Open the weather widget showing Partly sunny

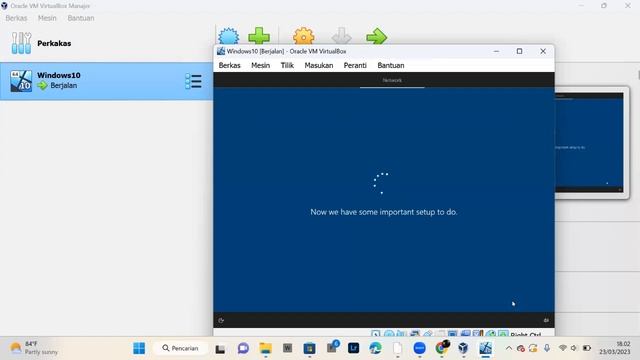35,348
